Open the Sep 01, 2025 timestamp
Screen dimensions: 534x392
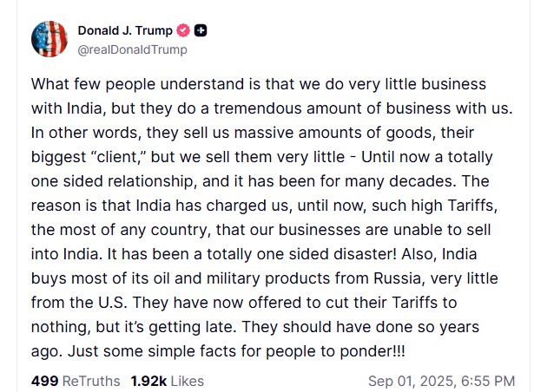point(440,381)
